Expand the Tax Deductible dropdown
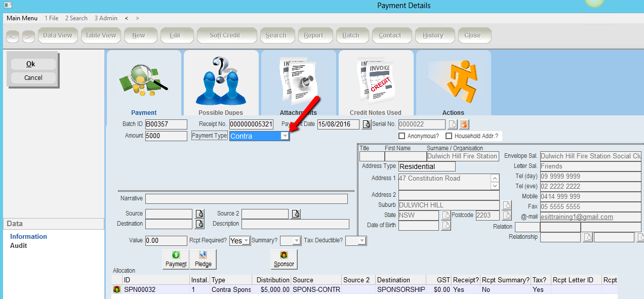Screen dimensions: 644x299 click(361, 241)
